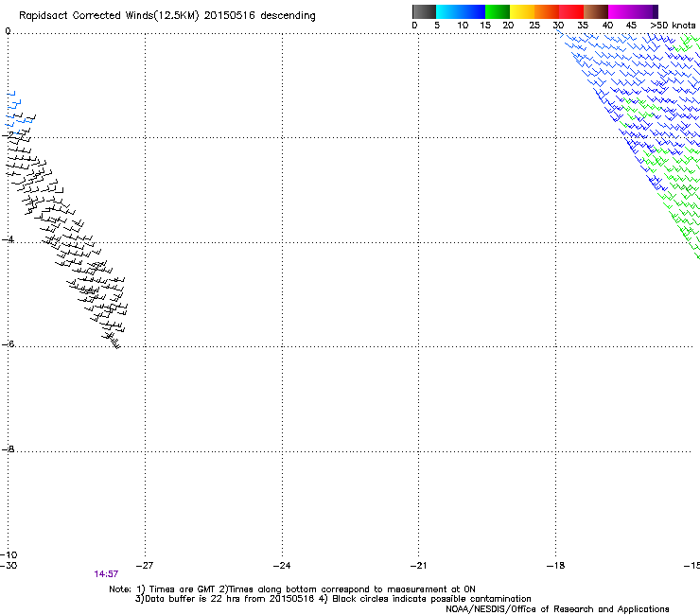The width and height of the screenshot is (700, 615).
Task: Click the -21 longitude axis label
Action: pos(419,566)
